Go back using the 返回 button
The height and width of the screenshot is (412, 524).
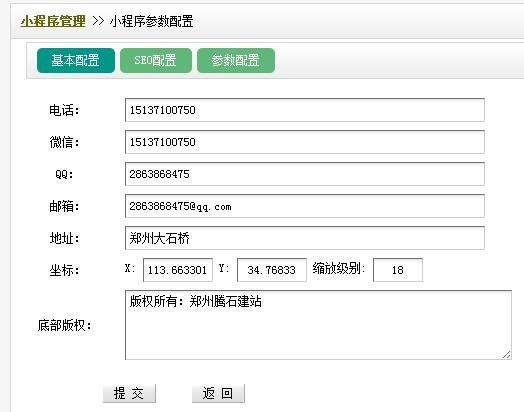pyautogui.click(x=218, y=393)
